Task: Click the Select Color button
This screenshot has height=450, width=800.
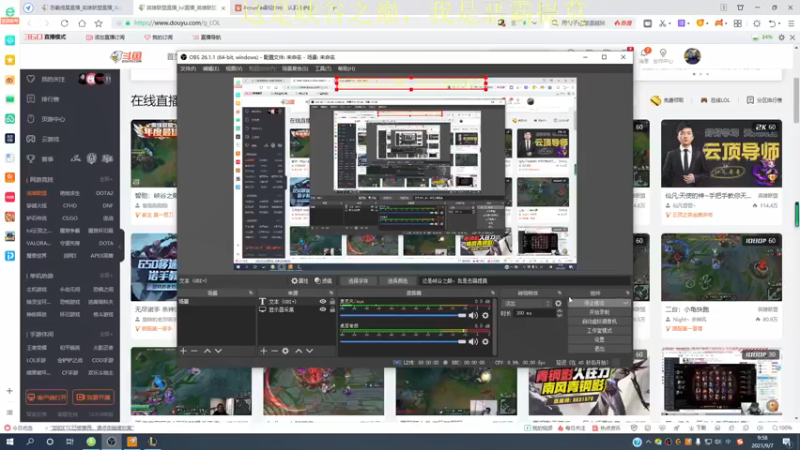Action: point(397,281)
